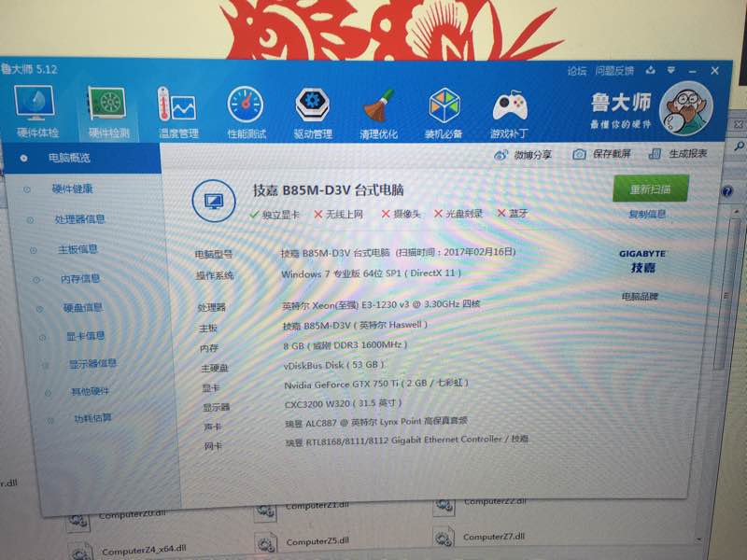Open 主板信息 motherboard info

pos(78,249)
